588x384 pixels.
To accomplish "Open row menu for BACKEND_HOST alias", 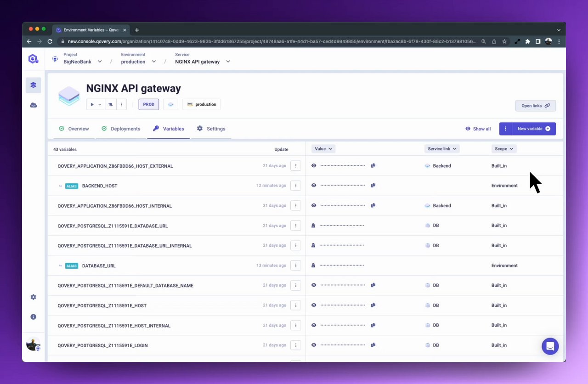I will [x=296, y=186].
